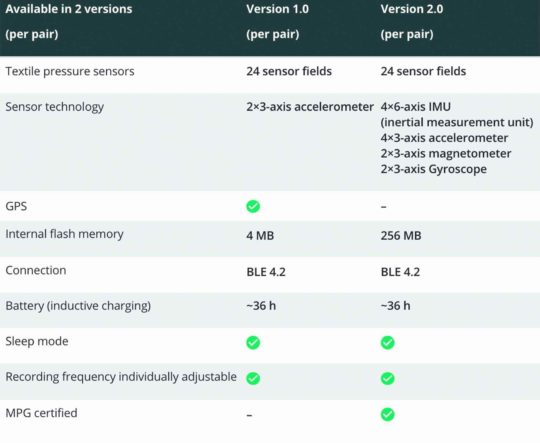Click the 'Textile pressure sensors' row label
This screenshot has height=443, width=540.
coord(70,71)
